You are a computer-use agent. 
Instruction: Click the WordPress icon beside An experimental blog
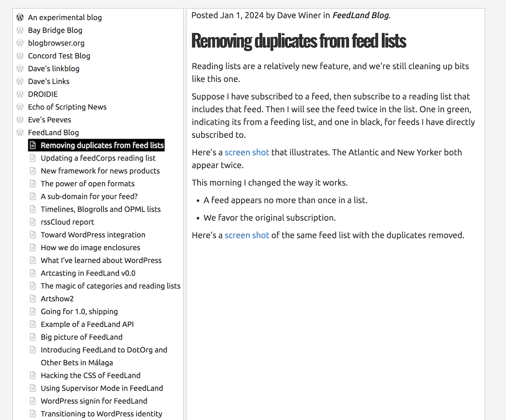click(20, 18)
